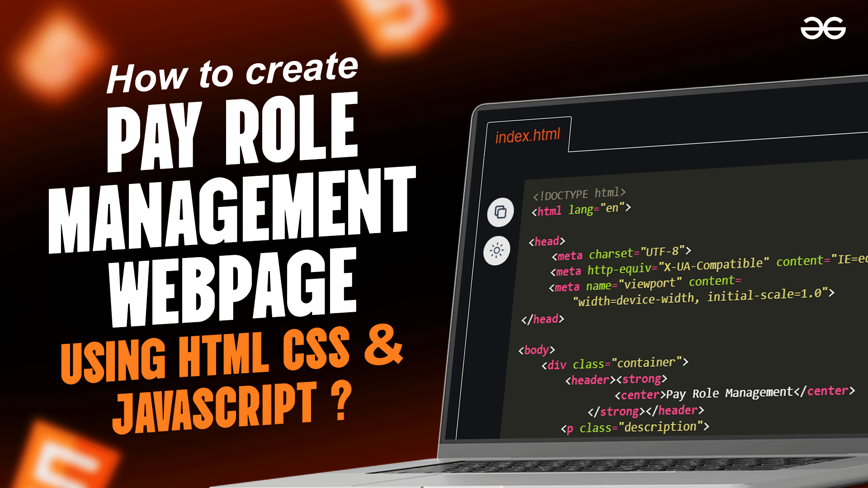Click the DOCTYPE html code line

click(579, 194)
